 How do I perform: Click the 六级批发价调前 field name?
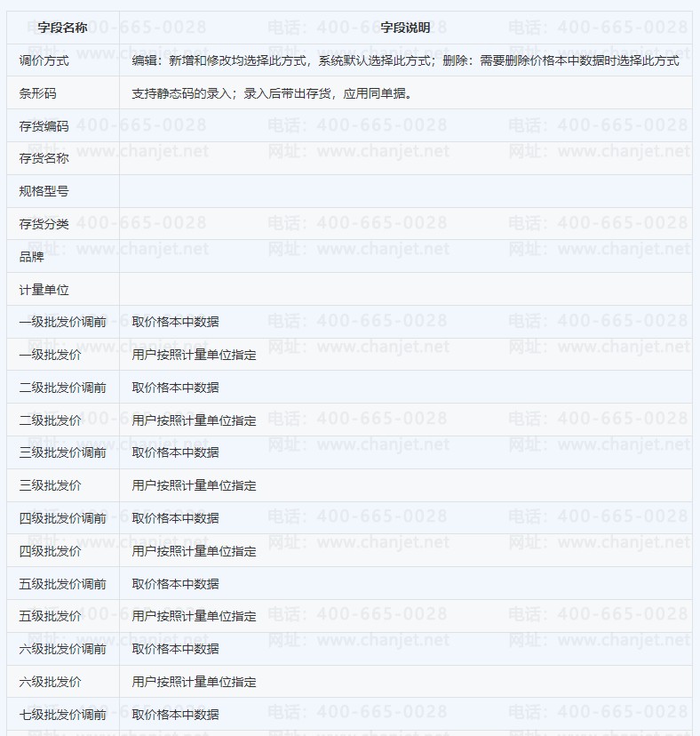[x=63, y=649]
